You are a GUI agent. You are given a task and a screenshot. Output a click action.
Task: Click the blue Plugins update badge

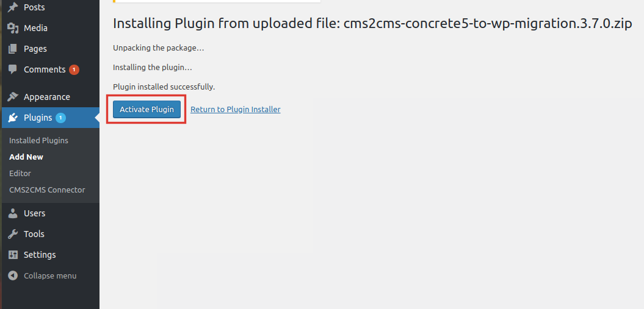point(61,118)
